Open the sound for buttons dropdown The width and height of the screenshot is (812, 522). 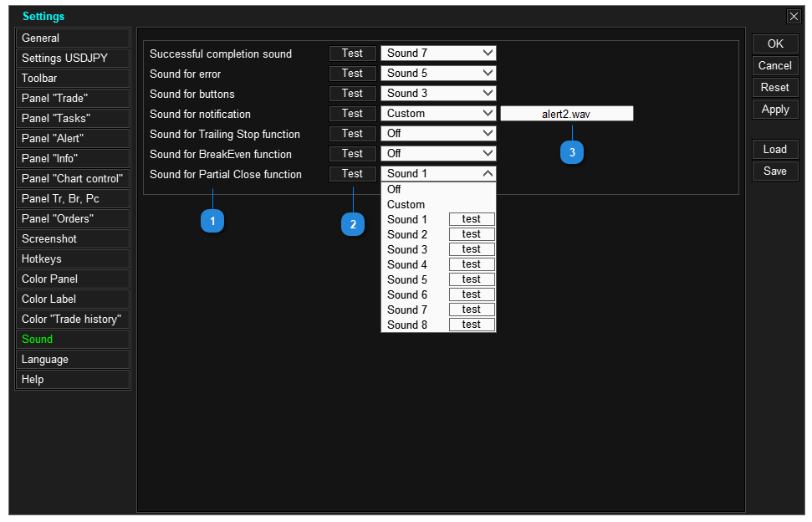click(x=439, y=93)
